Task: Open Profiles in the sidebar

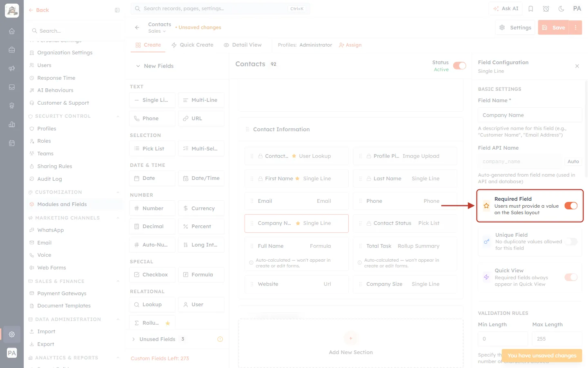Action: coord(47,128)
